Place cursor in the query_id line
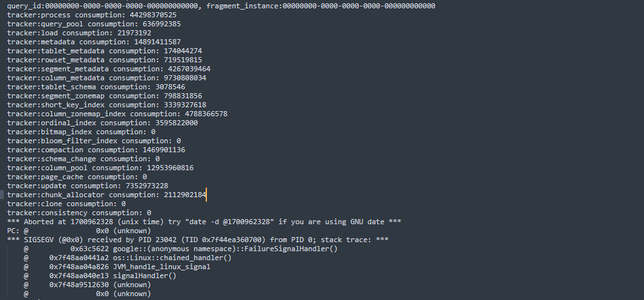This screenshot has height=300, width=644. click(x=221, y=6)
